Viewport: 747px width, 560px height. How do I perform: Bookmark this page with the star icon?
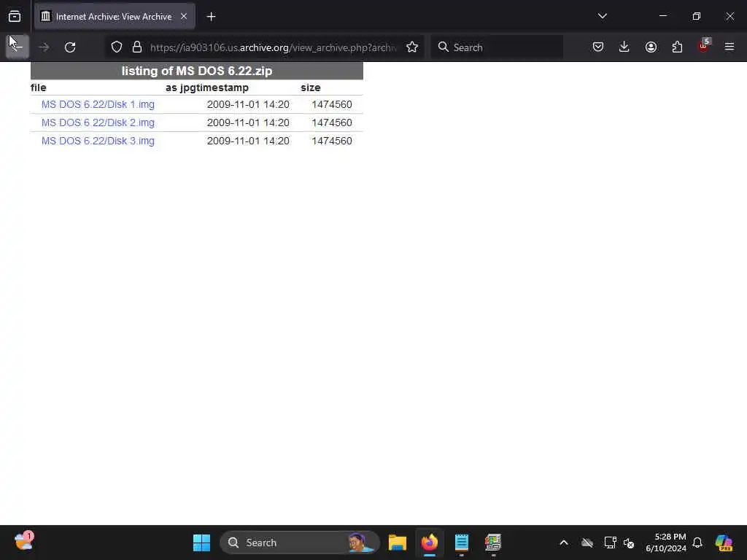coord(412,47)
